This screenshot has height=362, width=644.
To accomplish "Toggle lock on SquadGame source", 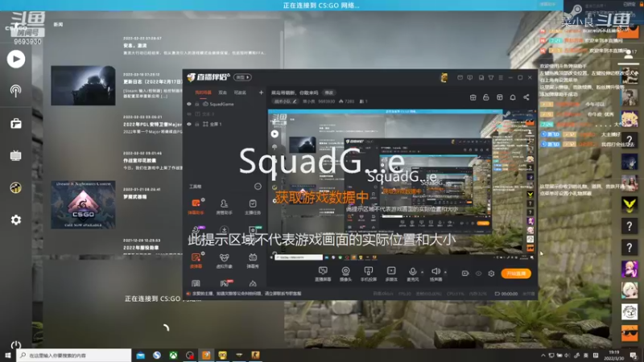I will (x=196, y=105).
